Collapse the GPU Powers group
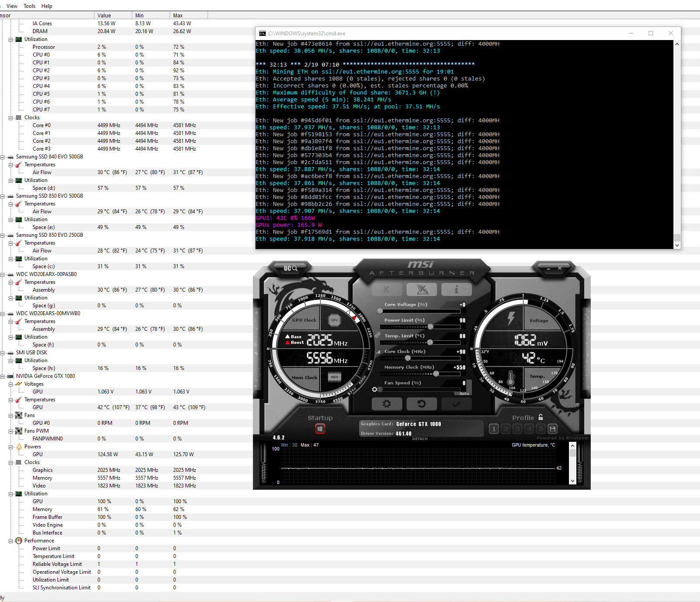This screenshot has width=700, height=602. click(11, 447)
